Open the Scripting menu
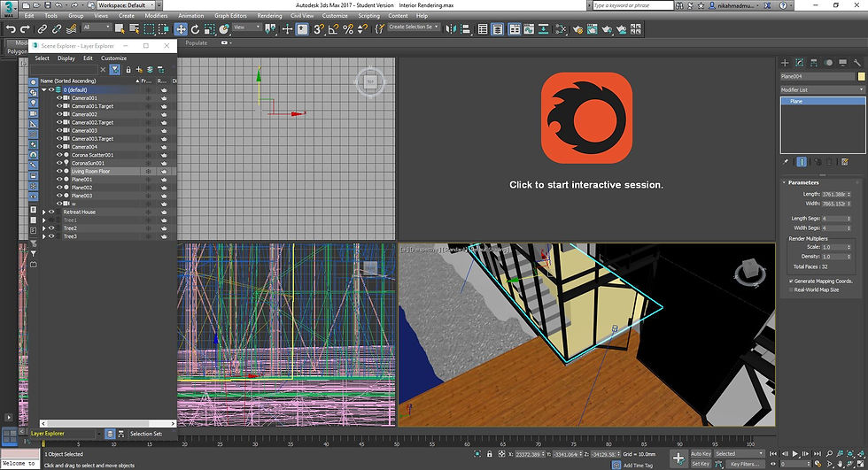 coord(368,15)
